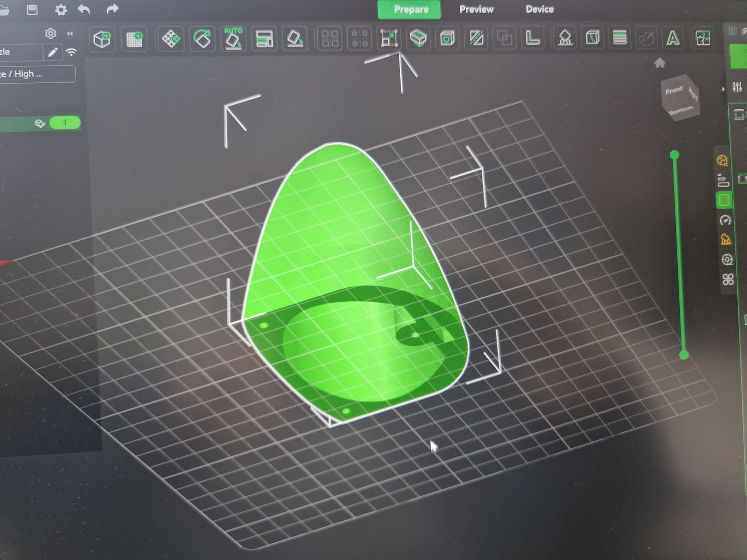The image size is (747, 560).
Task: Open the Emboss text tool (A icon)
Action: coord(673,38)
